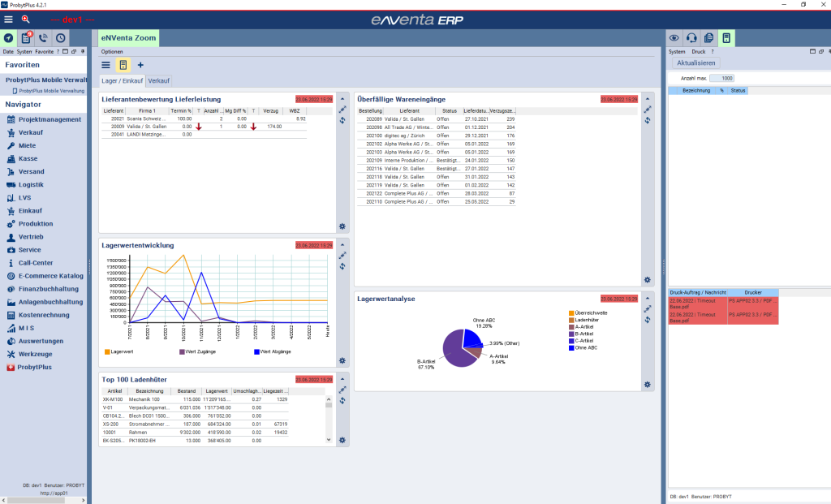The height and width of the screenshot is (504, 831).
Task: Open the phone call panel icon
Action: (43, 38)
